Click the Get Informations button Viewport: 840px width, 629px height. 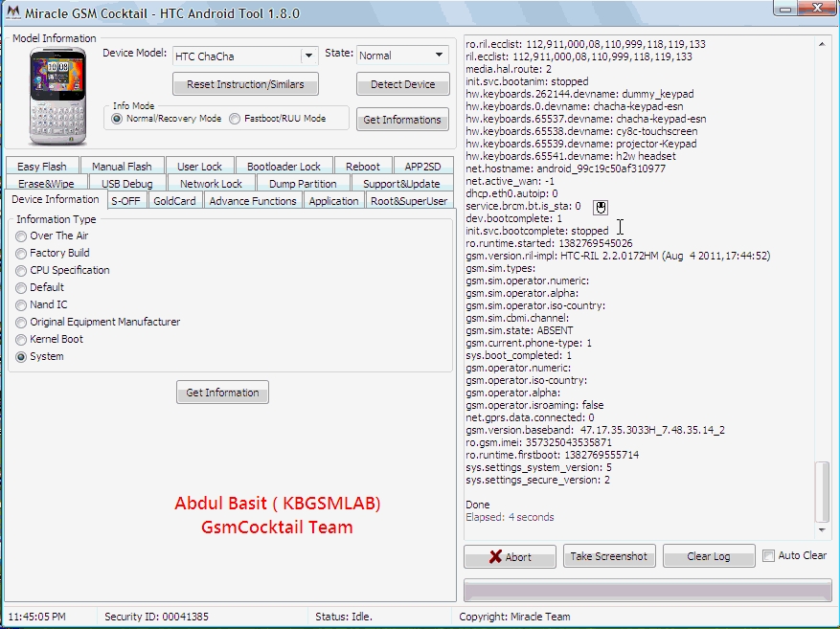click(x=402, y=120)
